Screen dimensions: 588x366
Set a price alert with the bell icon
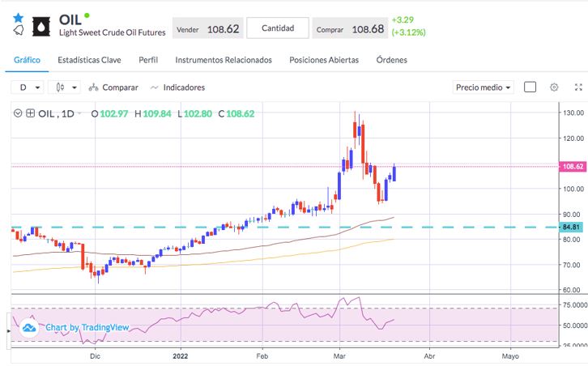(19, 30)
